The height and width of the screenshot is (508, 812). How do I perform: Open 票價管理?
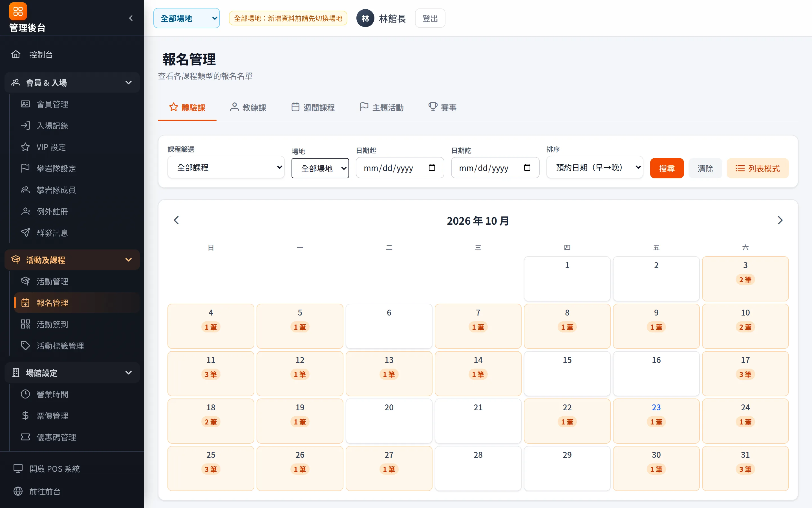coord(77,416)
